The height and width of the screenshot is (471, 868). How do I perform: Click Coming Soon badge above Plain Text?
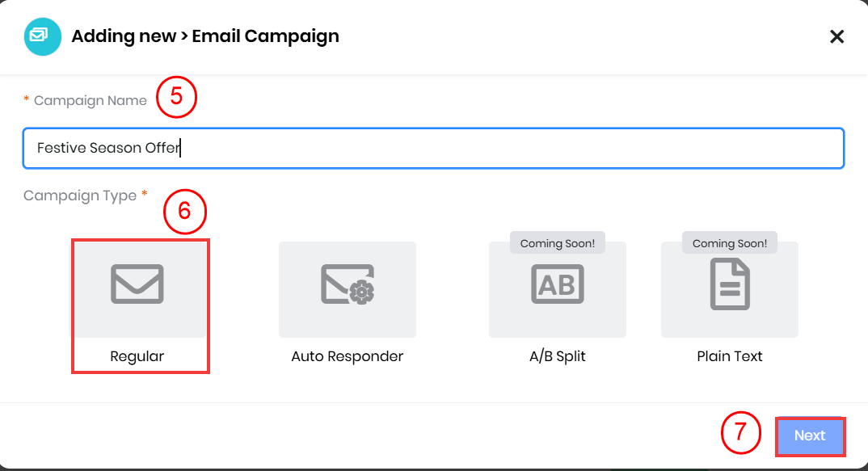(730, 243)
